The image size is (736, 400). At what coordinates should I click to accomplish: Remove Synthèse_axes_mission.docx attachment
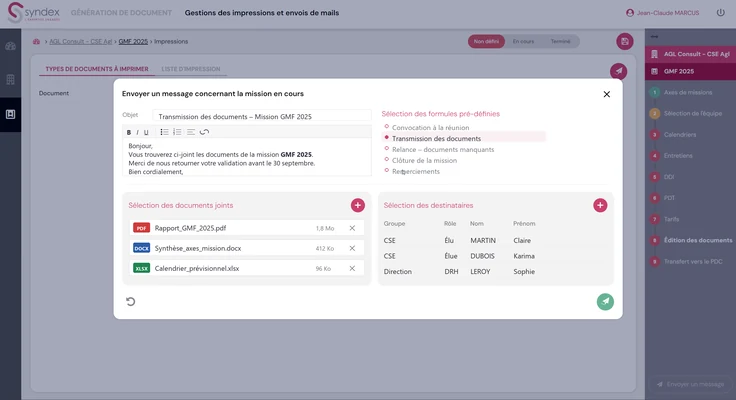[352, 248]
